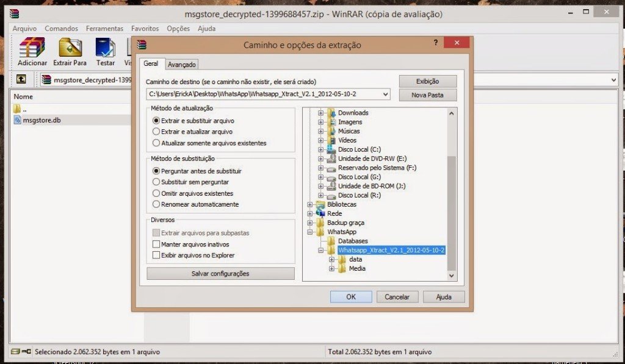625x364 pixels.
Task: Expand the Disco Local (C:) node
Action: 320,149
